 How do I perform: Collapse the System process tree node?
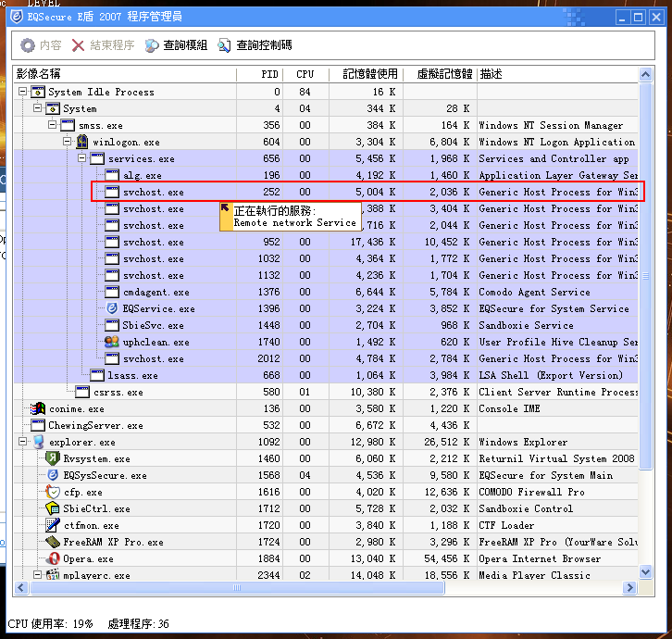click(38, 108)
